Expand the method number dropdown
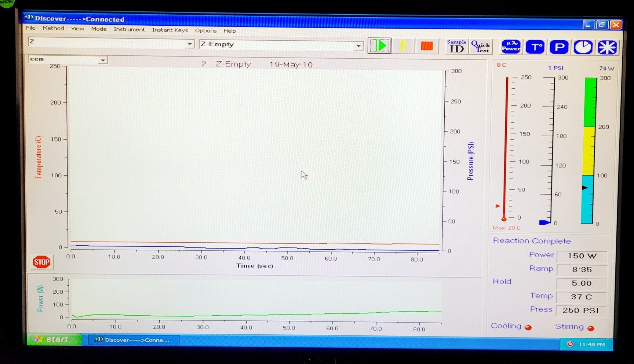Viewport: 634px width, 364px height. (190, 44)
